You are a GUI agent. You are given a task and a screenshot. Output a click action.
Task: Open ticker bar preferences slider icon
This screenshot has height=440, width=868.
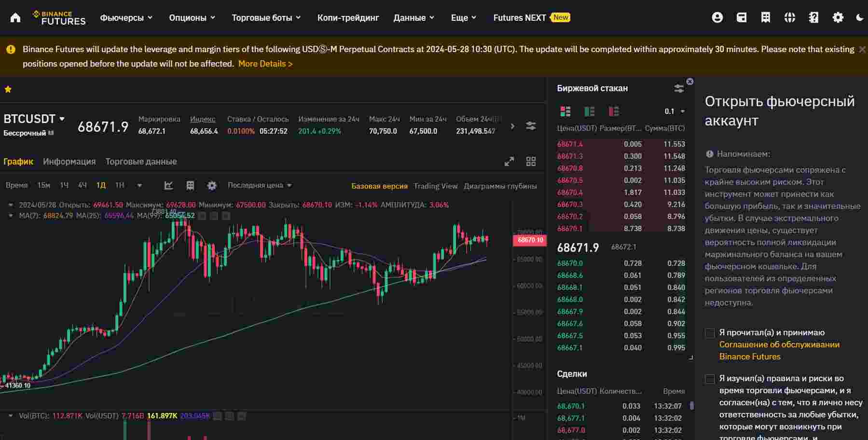[531, 126]
